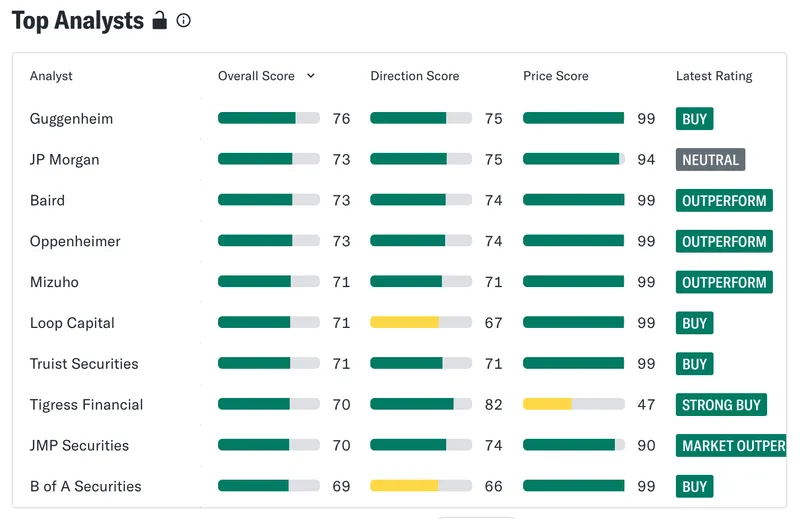Open the Truist Securities analyst entry
The image size is (800, 519).
[84, 364]
